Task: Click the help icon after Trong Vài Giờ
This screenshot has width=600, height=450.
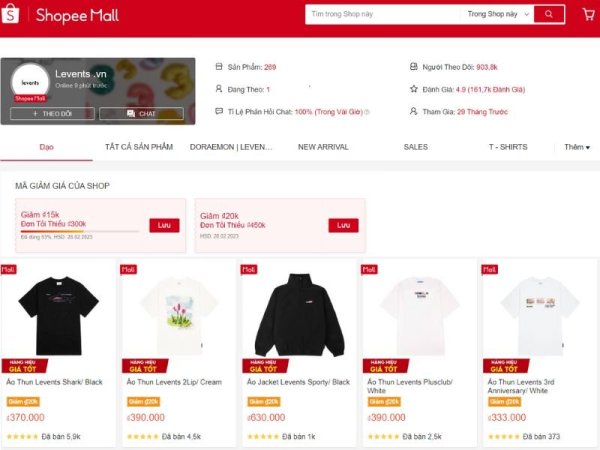Action: (367, 112)
